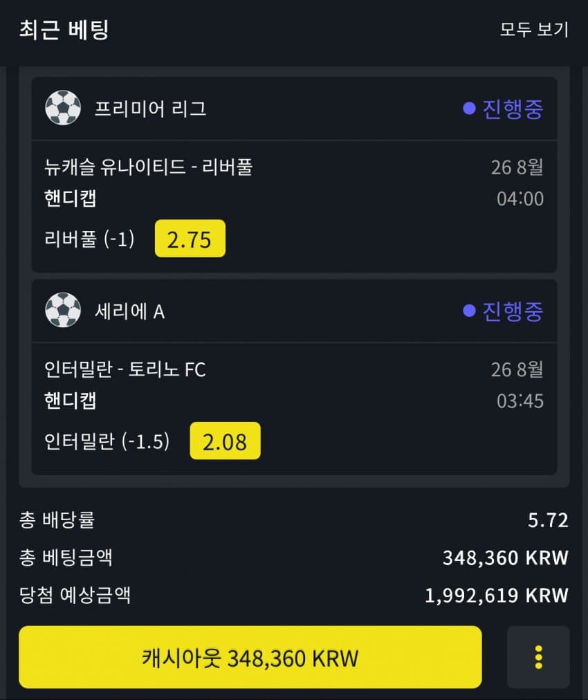The image size is (588, 700).
Task: Click the 진행중 status dot for Premier League
Action: 469,109
